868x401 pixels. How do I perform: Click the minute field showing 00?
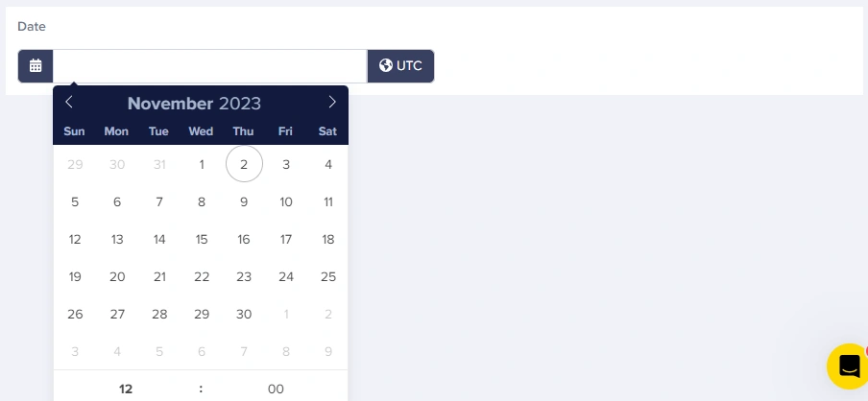(x=276, y=389)
